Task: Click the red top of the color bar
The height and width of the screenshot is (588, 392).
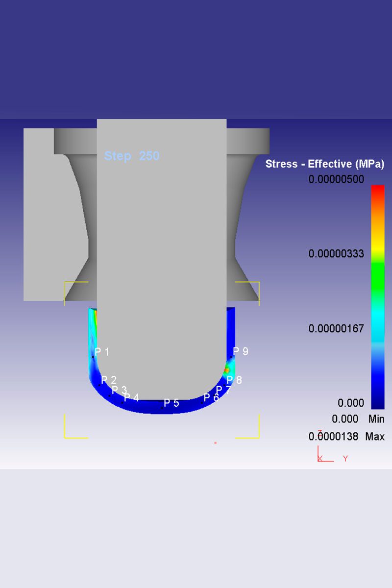Action: coord(377,191)
